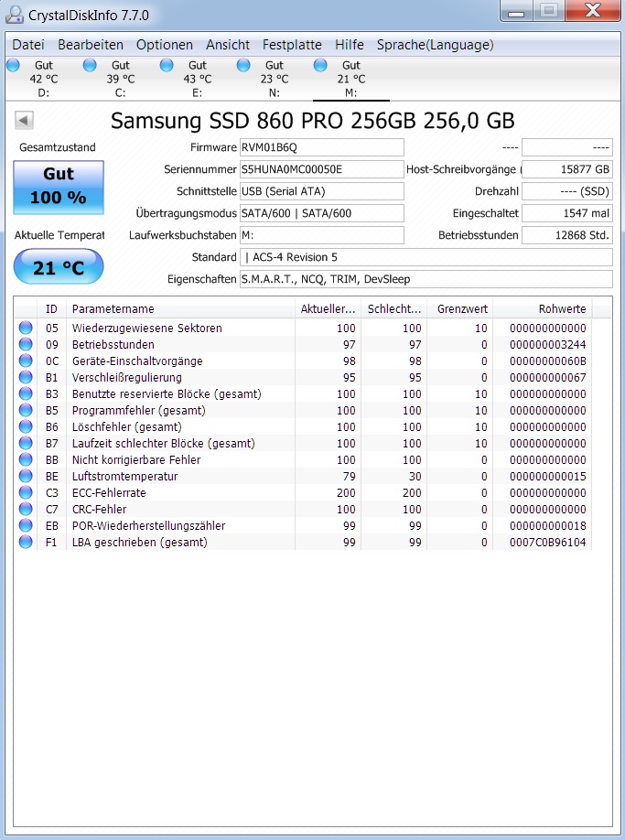Click the Drehzahl value ---- (SSD)

click(567, 191)
